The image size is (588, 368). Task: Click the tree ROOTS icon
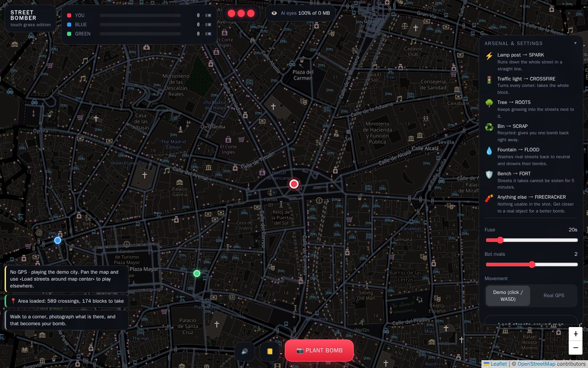[x=489, y=103]
